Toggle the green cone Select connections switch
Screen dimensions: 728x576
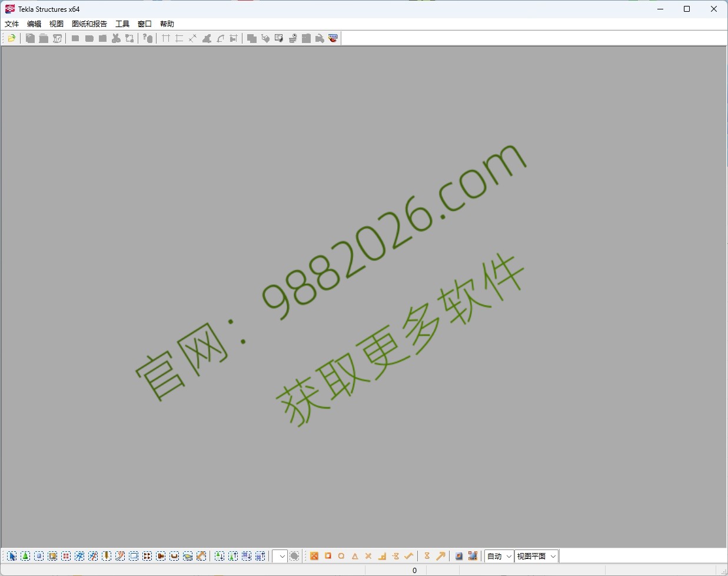(25, 556)
